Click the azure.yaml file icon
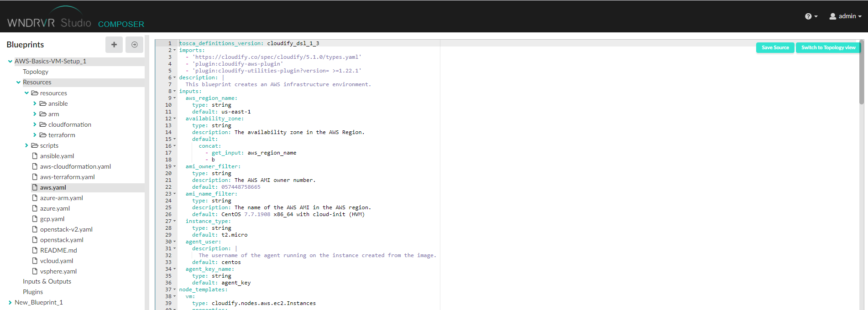This screenshot has width=868, height=310. (x=35, y=208)
